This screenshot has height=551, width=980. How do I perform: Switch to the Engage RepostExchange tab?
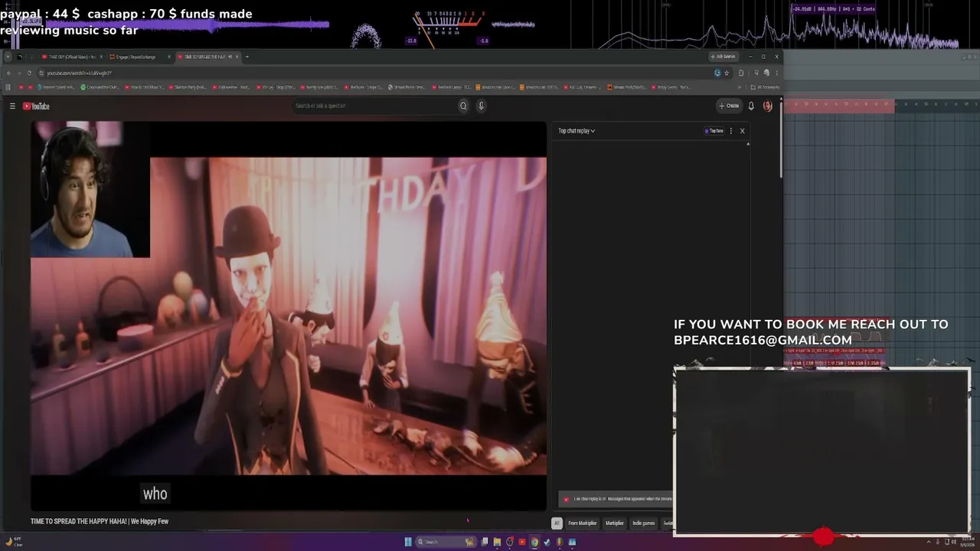click(x=141, y=57)
